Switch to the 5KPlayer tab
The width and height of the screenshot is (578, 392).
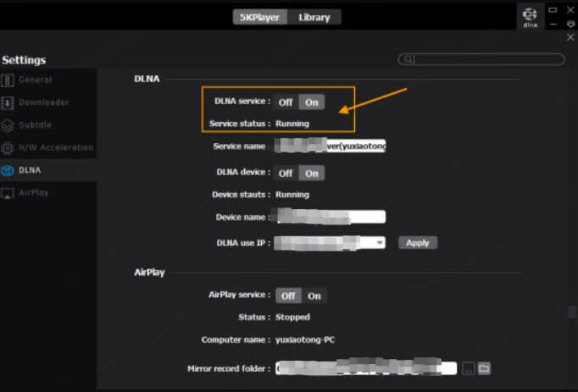click(260, 17)
